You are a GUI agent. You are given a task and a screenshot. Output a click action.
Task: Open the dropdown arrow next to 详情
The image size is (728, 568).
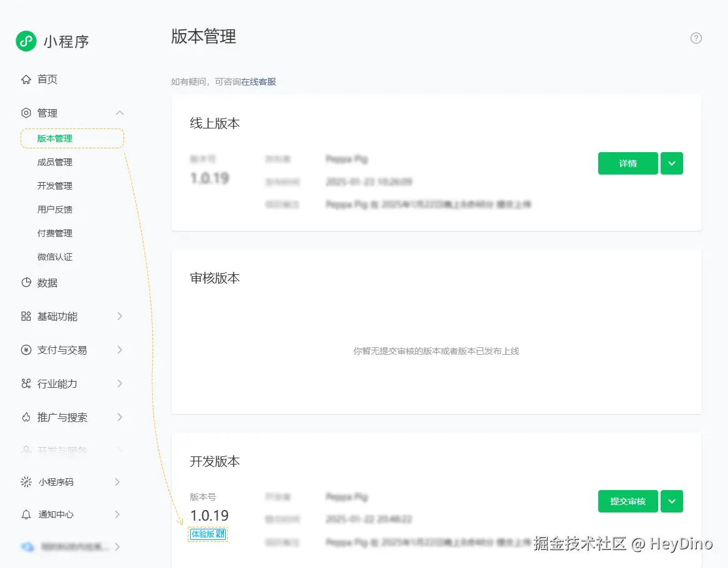[672, 163]
